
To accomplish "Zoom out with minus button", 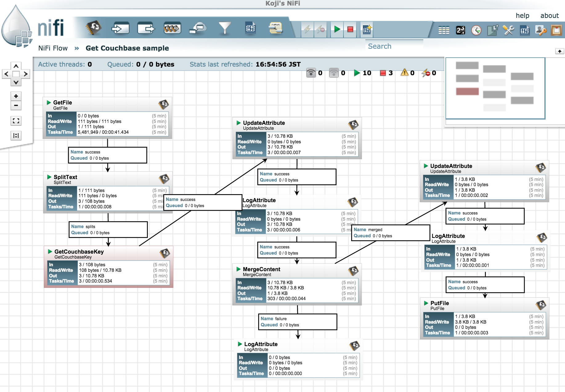I will (16, 105).
